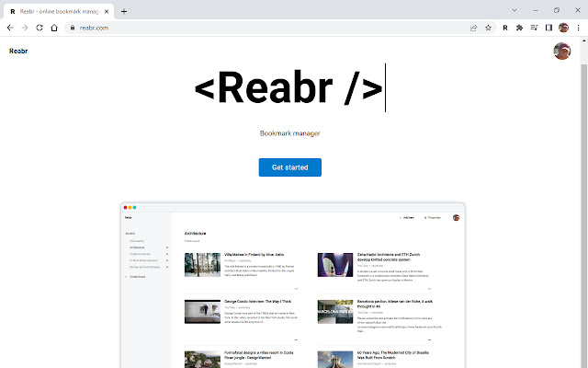This screenshot has width=588, height=368.
Task: Click the padlock site info icon
Action: pos(73,28)
